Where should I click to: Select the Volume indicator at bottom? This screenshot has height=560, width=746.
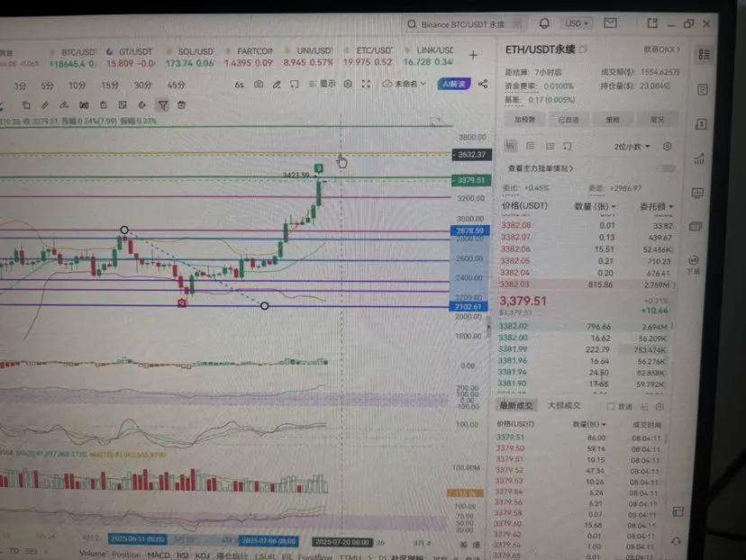pyautogui.click(x=93, y=554)
